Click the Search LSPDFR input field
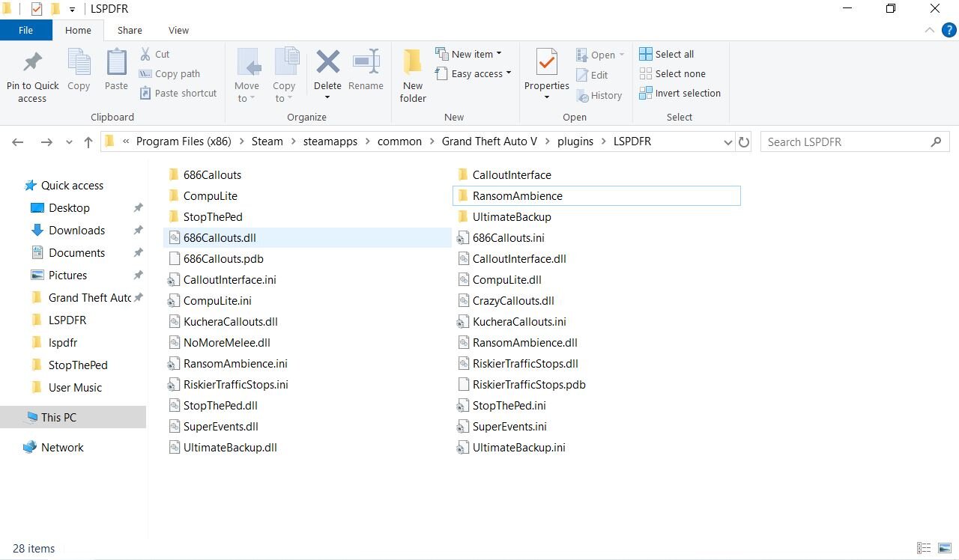Screen dimensions: 959x560 (x=847, y=142)
